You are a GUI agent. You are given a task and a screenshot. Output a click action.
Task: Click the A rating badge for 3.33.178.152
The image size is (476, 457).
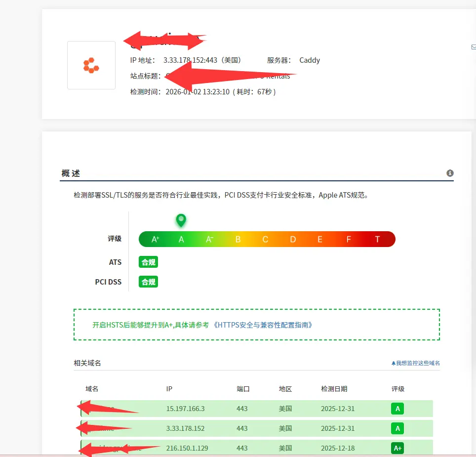[x=397, y=428]
